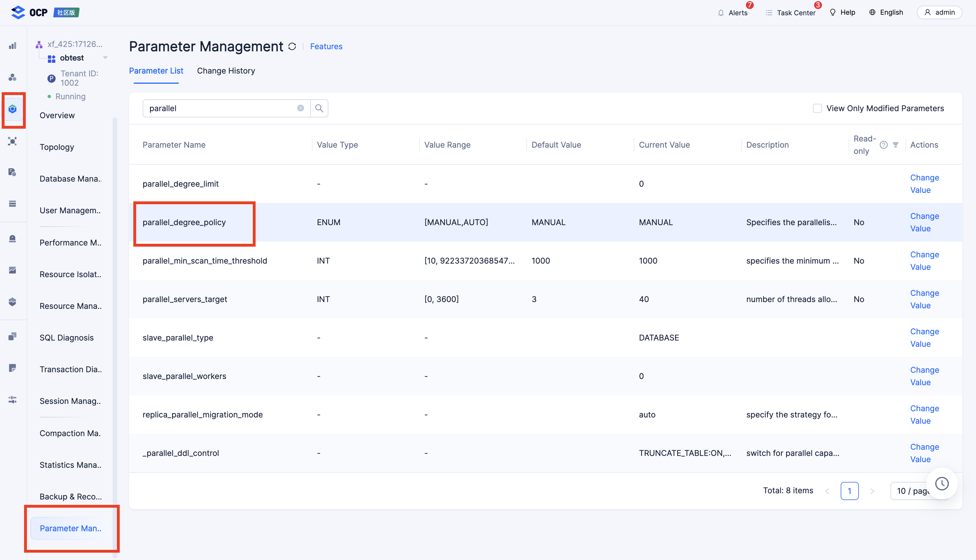Click the Parameter Name column header
The image size is (976, 560).
[x=174, y=145]
